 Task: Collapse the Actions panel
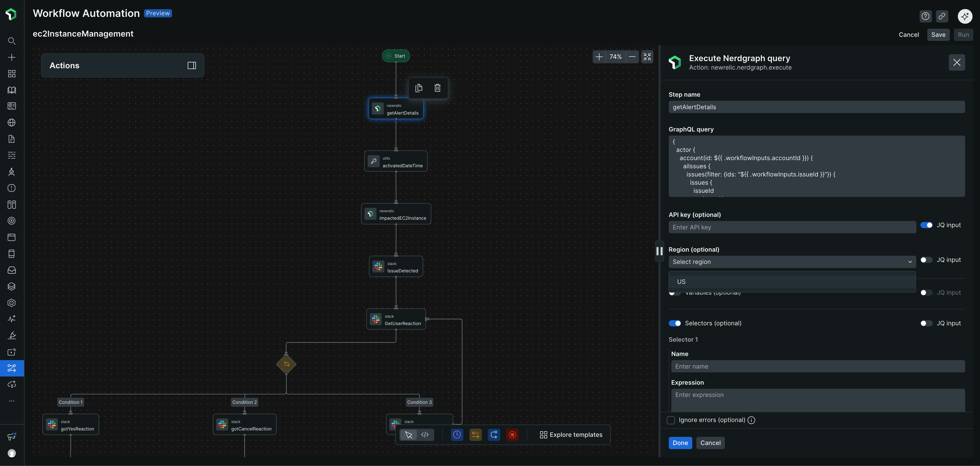(x=192, y=65)
